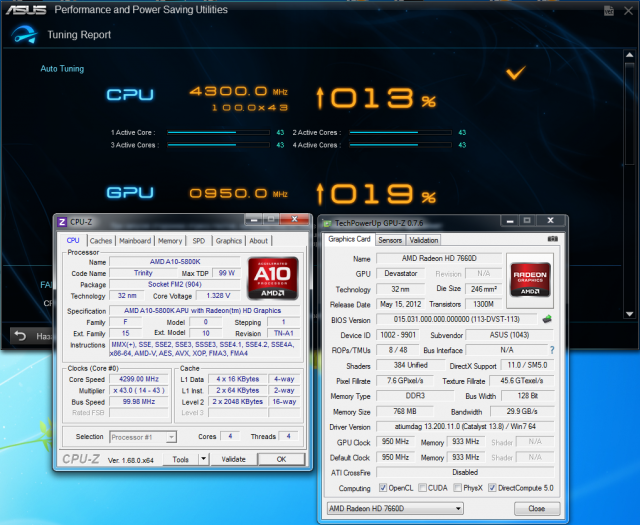Open the Memory tab in CPU-Z
The image size is (640, 525).
pos(170,241)
